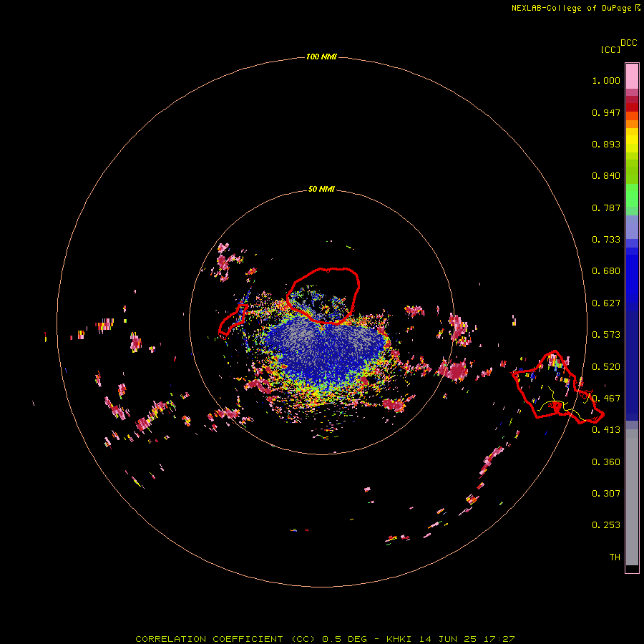This screenshot has width=644, height=644.
Task: Pick the light pink top colorbar segment
Action: (632, 76)
